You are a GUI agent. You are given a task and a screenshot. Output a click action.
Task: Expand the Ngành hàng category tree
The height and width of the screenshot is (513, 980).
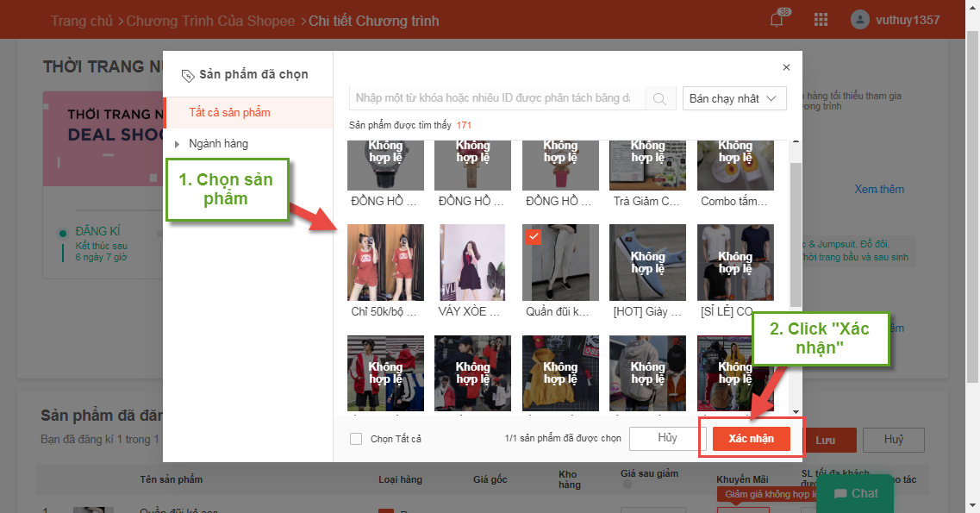pyautogui.click(x=178, y=144)
